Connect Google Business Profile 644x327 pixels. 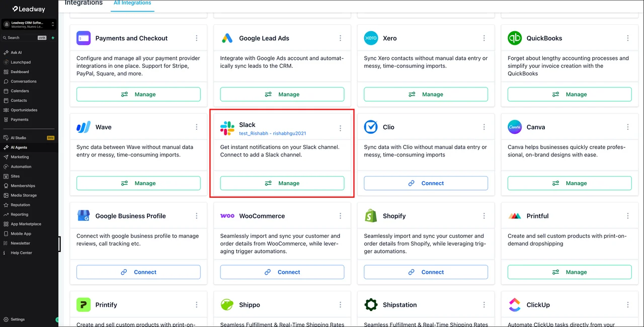(x=138, y=272)
